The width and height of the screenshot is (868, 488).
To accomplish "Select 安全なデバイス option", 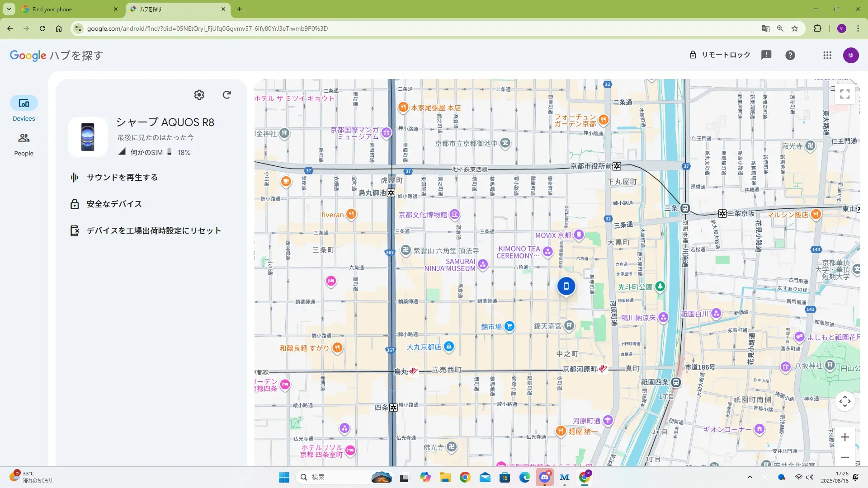I will (114, 204).
